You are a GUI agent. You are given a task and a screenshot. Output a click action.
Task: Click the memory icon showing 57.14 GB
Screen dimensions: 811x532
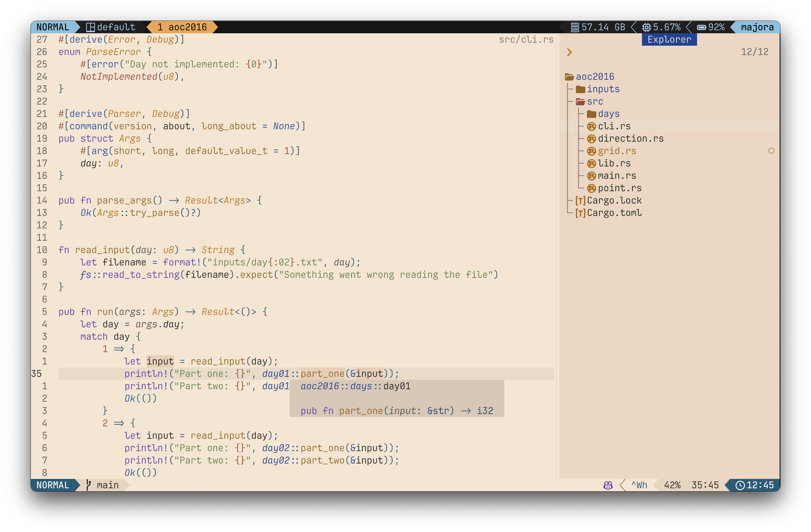tap(575, 27)
